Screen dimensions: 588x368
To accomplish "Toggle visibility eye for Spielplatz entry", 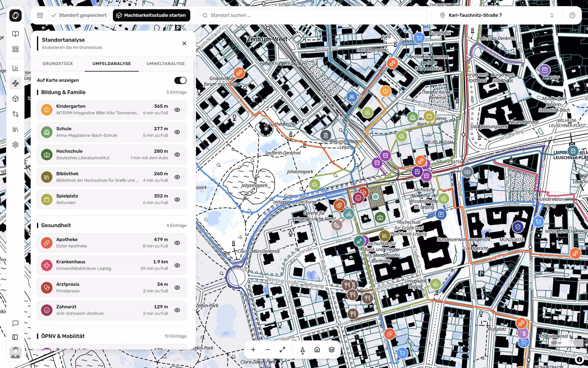I will coord(177,200).
